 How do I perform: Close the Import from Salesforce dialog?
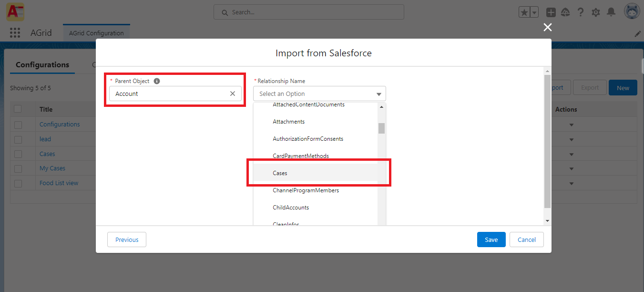(548, 27)
